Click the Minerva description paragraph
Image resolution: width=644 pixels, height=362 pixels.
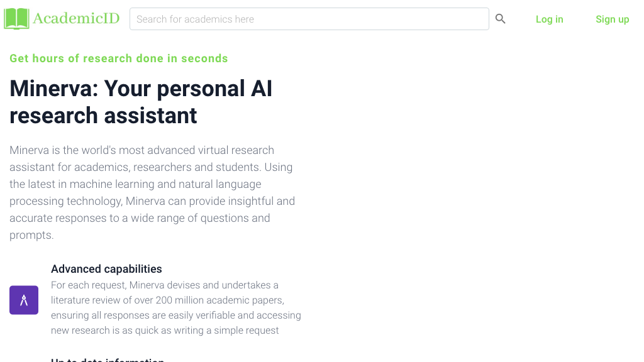click(152, 192)
